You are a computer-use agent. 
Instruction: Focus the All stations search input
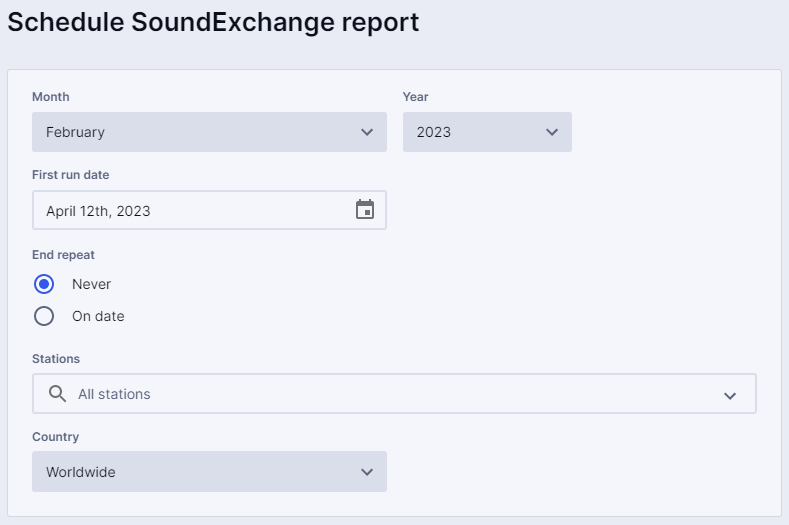tap(390, 394)
